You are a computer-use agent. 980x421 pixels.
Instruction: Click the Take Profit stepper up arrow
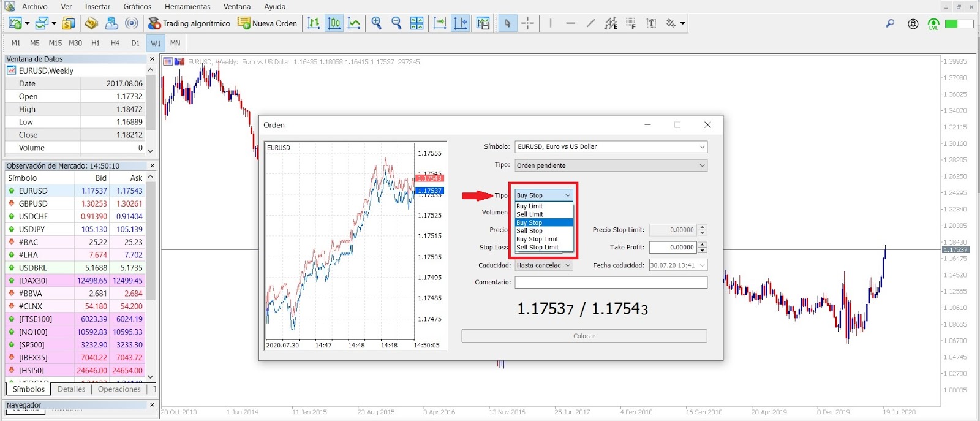point(703,245)
